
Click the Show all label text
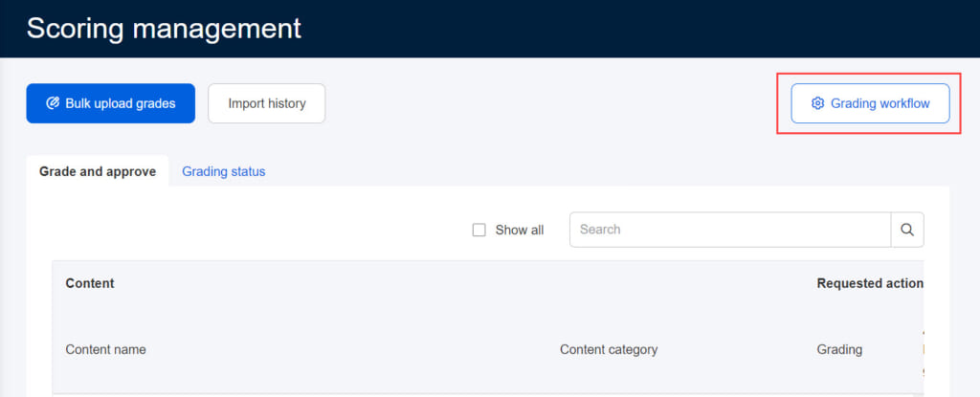click(x=519, y=230)
